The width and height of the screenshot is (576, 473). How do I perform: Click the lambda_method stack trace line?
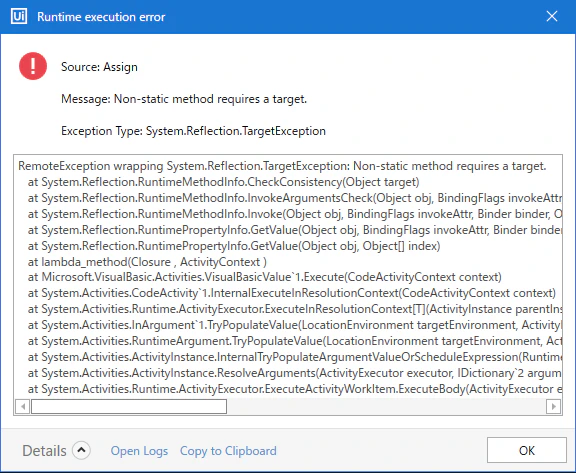tap(147, 262)
